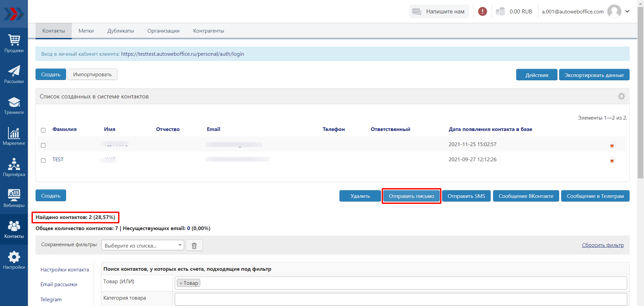Click the red alert notification icon
Viewport: 644px width, 306px height.
point(482,11)
